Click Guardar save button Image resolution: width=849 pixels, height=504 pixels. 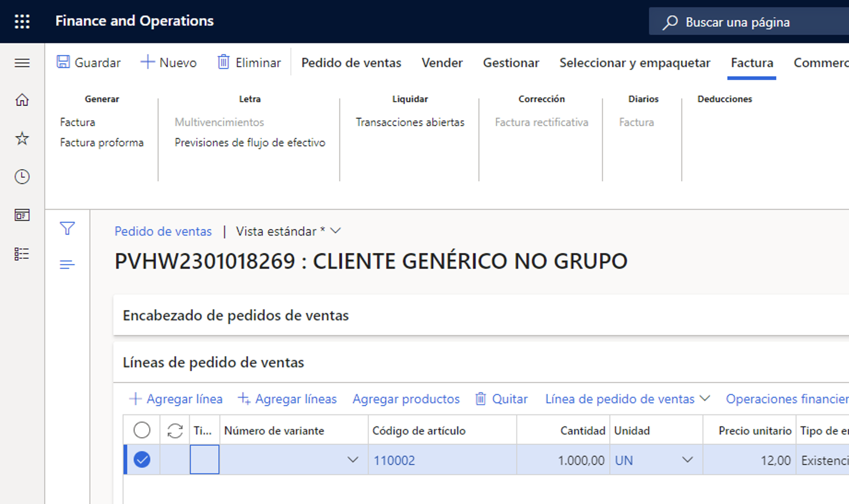coord(89,62)
